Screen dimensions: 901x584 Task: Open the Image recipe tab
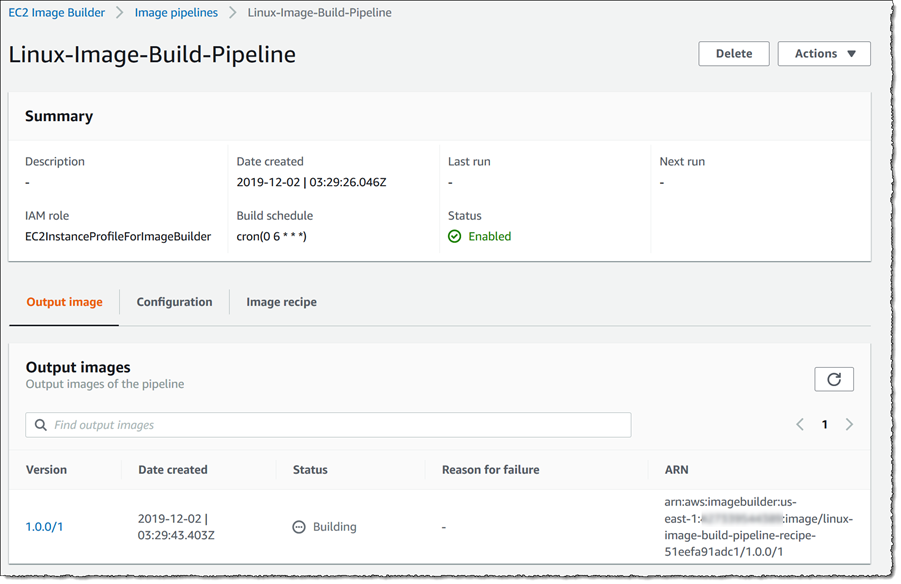point(281,302)
